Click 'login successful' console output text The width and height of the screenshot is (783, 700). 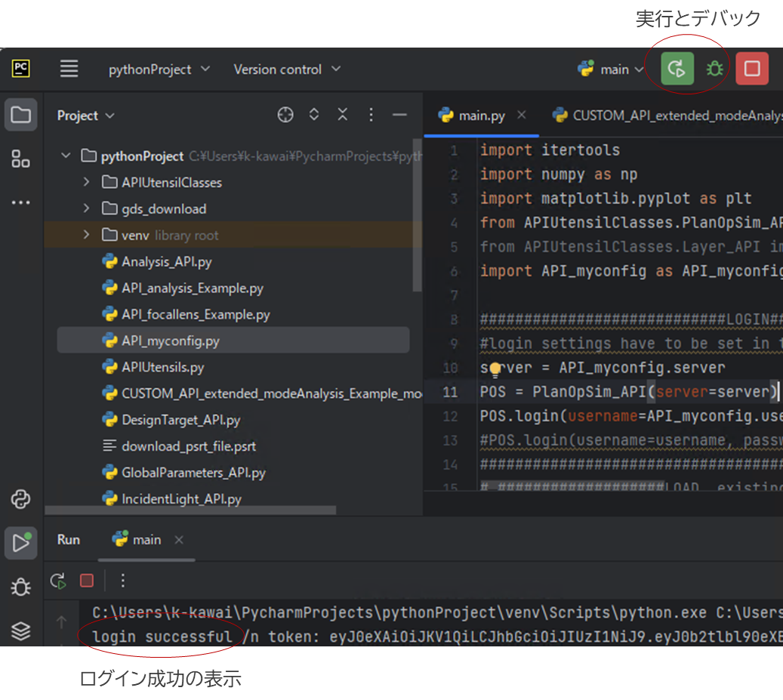(162, 637)
